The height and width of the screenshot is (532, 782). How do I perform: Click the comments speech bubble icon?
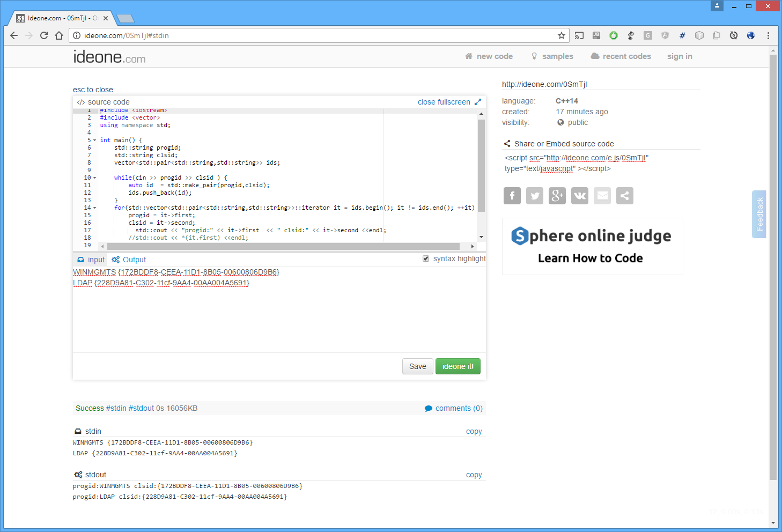[429, 408]
